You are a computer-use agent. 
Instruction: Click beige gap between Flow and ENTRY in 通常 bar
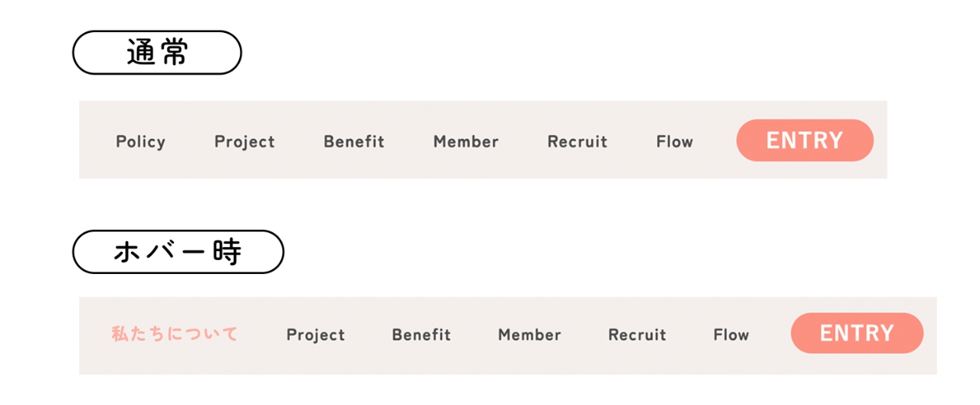coord(715,142)
